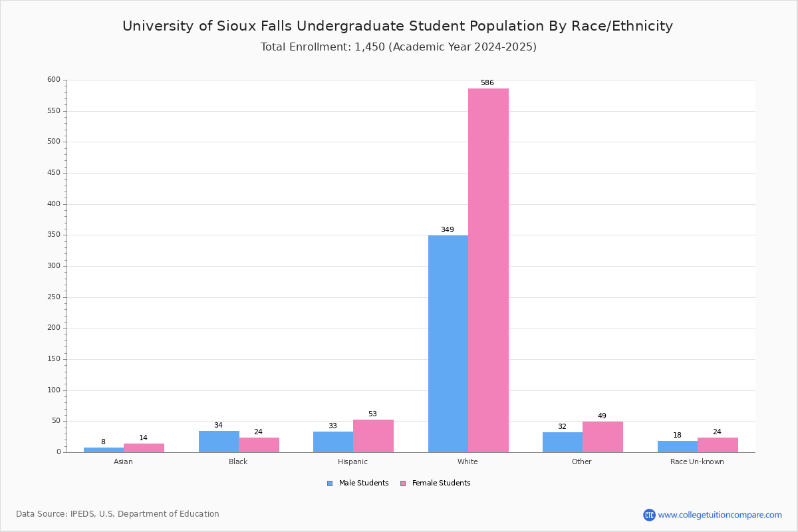Click the chart title text
Image resolution: width=798 pixels, height=532 pixels.
coord(398,26)
